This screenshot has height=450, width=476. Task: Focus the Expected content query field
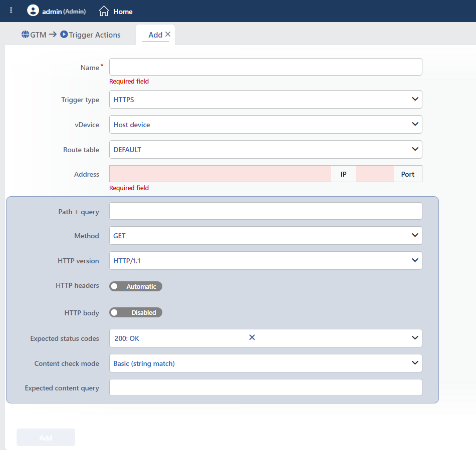(x=266, y=387)
